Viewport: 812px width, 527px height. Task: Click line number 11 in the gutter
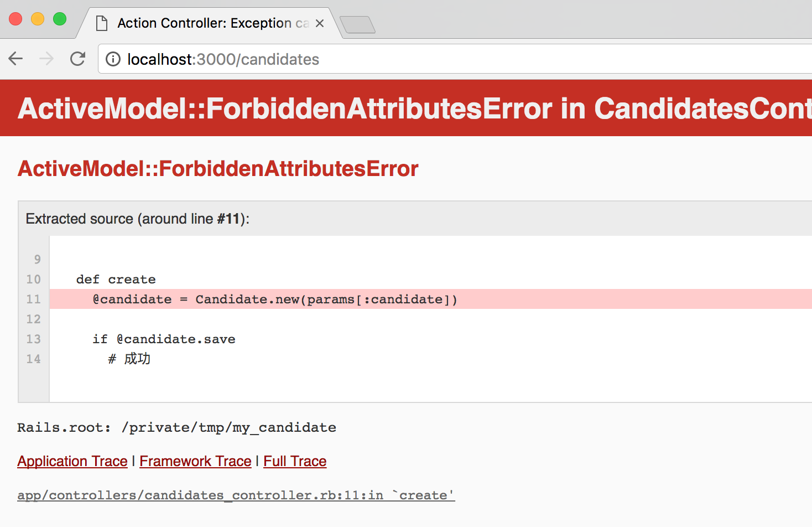pyautogui.click(x=34, y=299)
